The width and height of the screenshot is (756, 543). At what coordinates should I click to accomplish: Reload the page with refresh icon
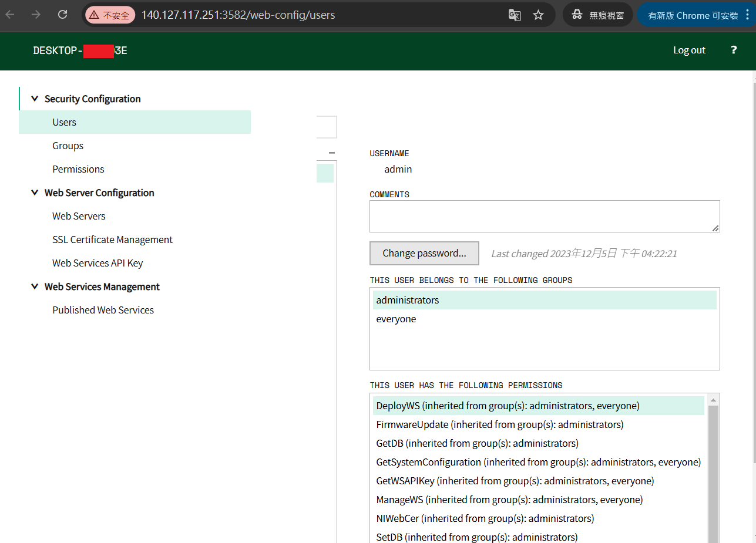(x=62, y=15)
